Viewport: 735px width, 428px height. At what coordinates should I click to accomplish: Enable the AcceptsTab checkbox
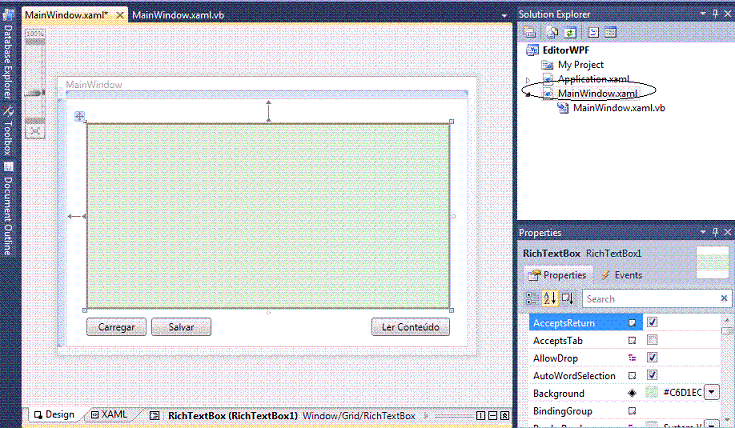652,340
